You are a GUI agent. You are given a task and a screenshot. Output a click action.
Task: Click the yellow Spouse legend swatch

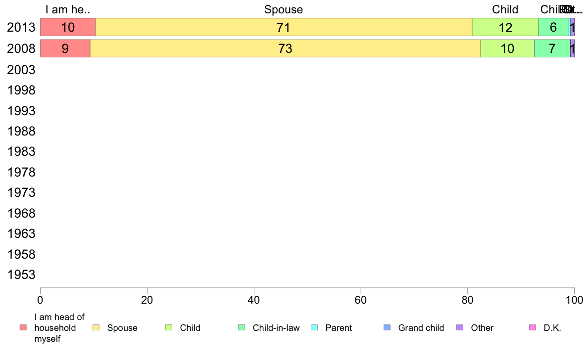96,327
